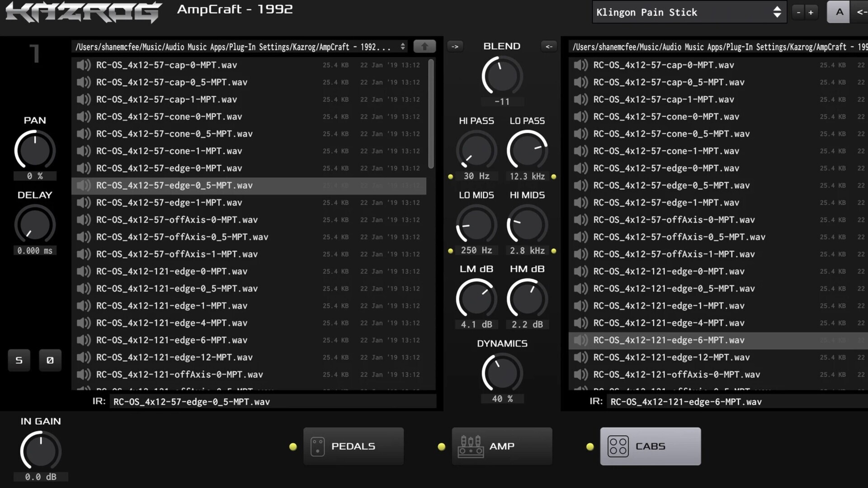Click the amp tubes icon
The width and height of the screenshot is (868, 488).
470,446
